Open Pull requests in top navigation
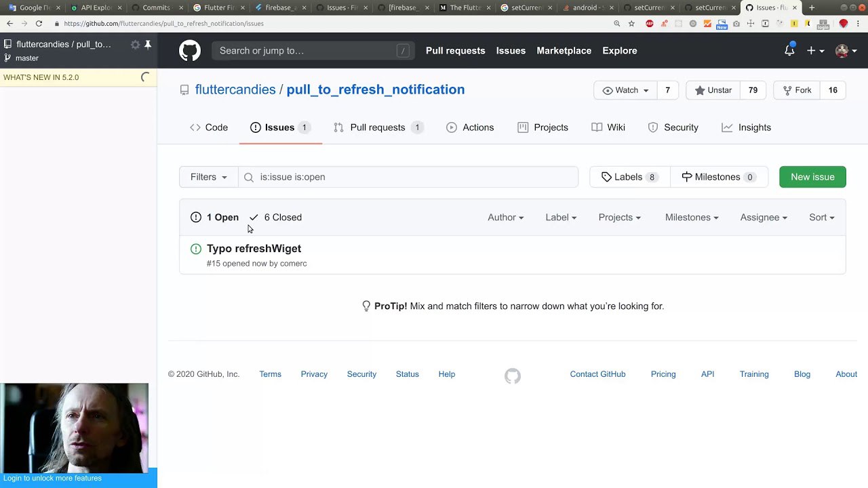Image resolution: width=868 pixels, height=488 pixels. pos(456,51)
